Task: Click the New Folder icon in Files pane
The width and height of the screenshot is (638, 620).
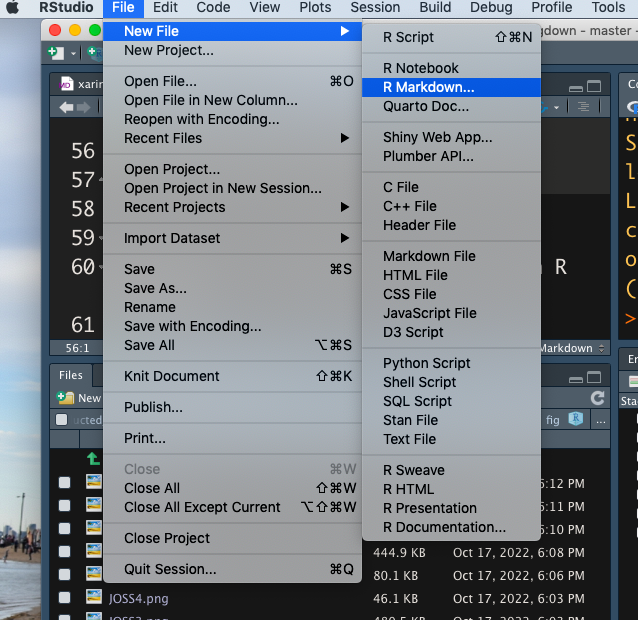Action: (66, 397)
